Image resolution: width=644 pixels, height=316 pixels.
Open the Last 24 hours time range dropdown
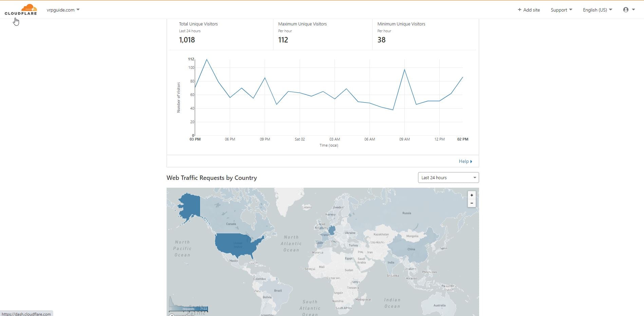click(448, 178)
